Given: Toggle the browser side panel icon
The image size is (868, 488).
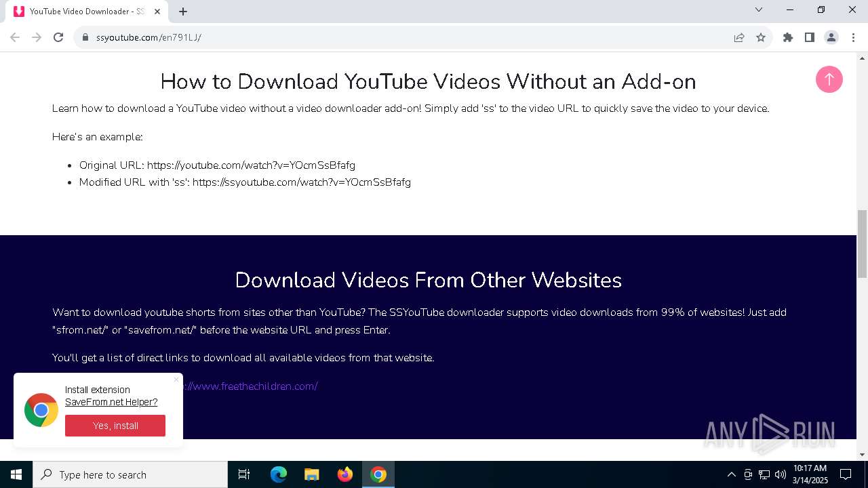Looking at the screenshot, I should click(x=810, y=37).
